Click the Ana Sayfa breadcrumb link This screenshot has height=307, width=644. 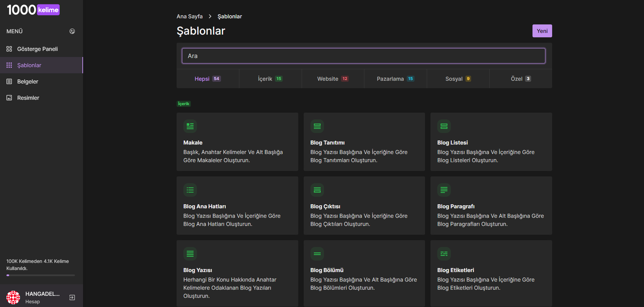pyautogui.click(x=189, y=16)
